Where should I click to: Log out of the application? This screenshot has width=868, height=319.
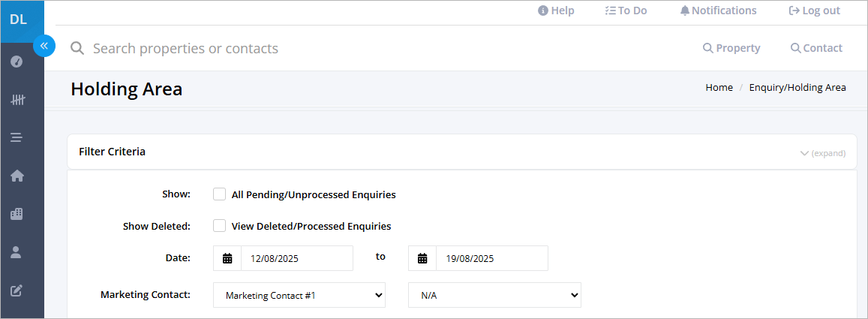814,11
